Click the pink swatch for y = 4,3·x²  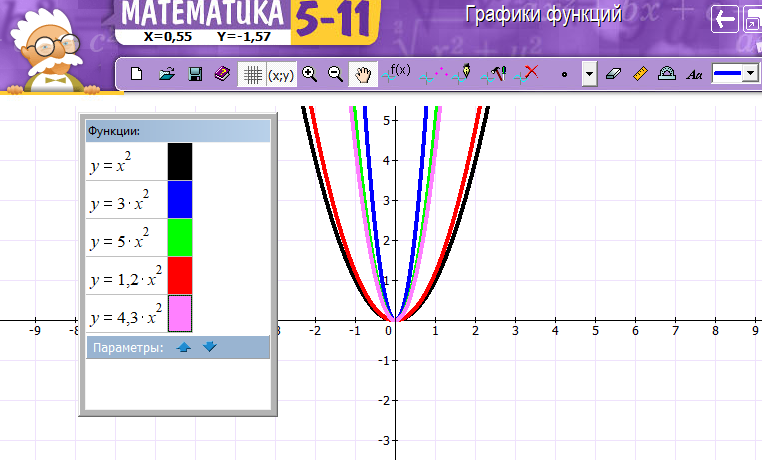pos(179,314)
